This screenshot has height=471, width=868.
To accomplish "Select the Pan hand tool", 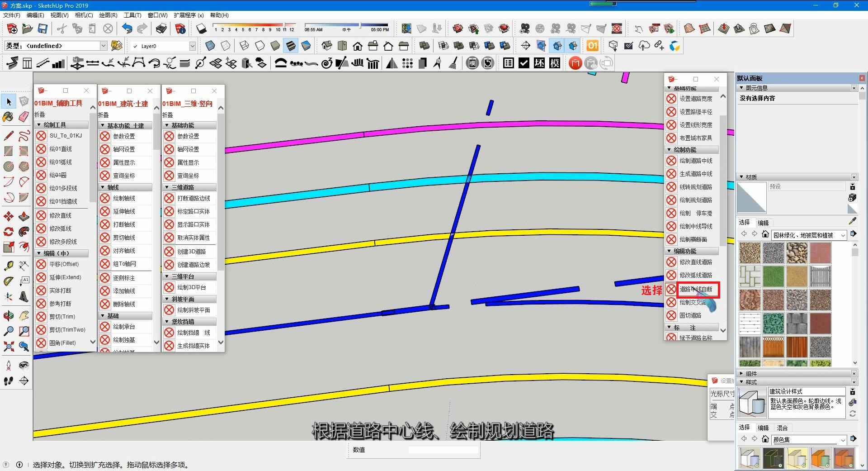I will pos(24,315).
